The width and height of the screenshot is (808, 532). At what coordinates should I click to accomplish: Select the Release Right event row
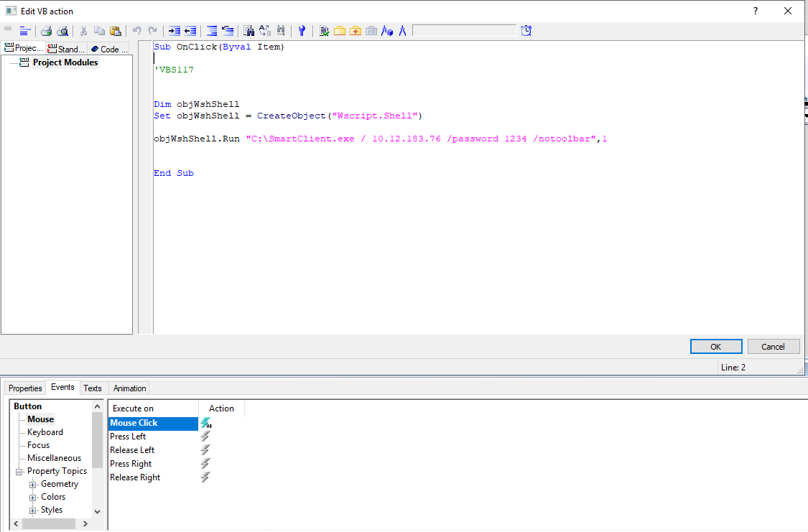pyautogui.click(x=153, y=477)
